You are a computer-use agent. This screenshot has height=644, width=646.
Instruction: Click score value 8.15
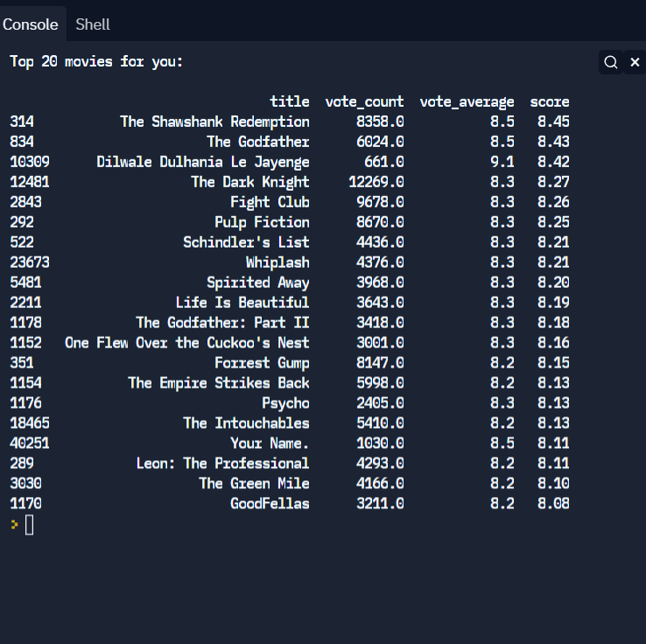[553, 363]
